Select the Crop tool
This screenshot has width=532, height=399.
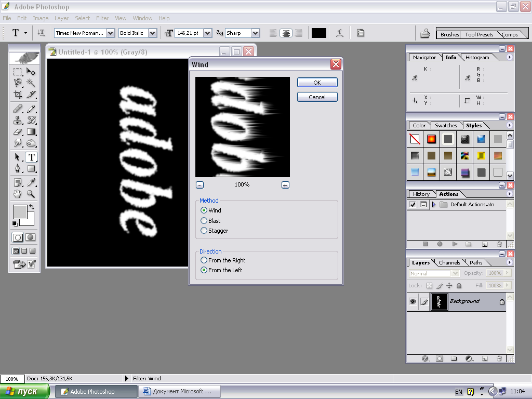(18, 95)
